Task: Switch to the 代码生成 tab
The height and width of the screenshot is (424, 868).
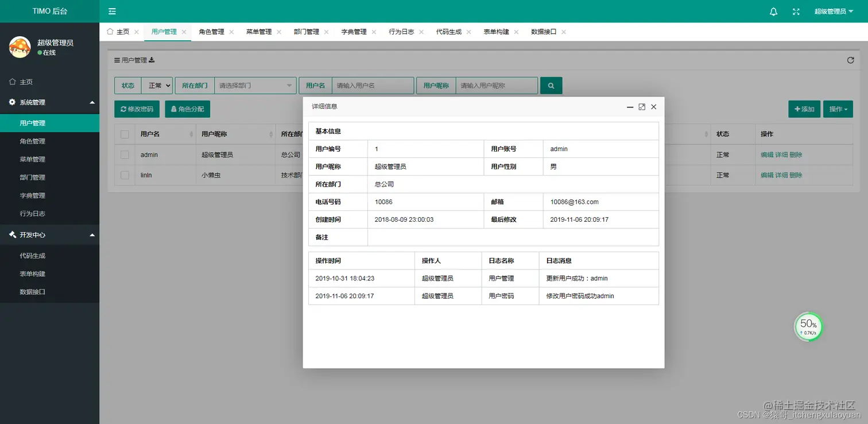Action: pyautogui.click(x=449, y=32)
